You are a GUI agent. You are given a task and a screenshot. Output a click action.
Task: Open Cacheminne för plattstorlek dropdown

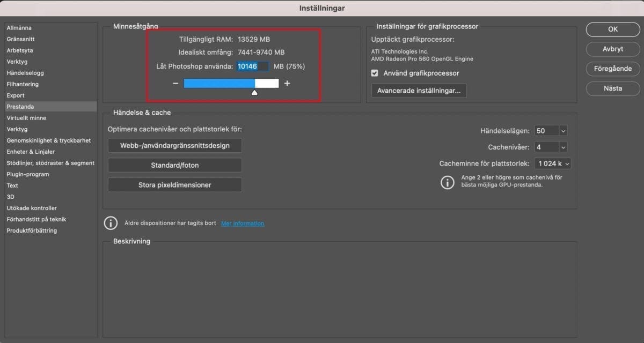pos(553,163)
